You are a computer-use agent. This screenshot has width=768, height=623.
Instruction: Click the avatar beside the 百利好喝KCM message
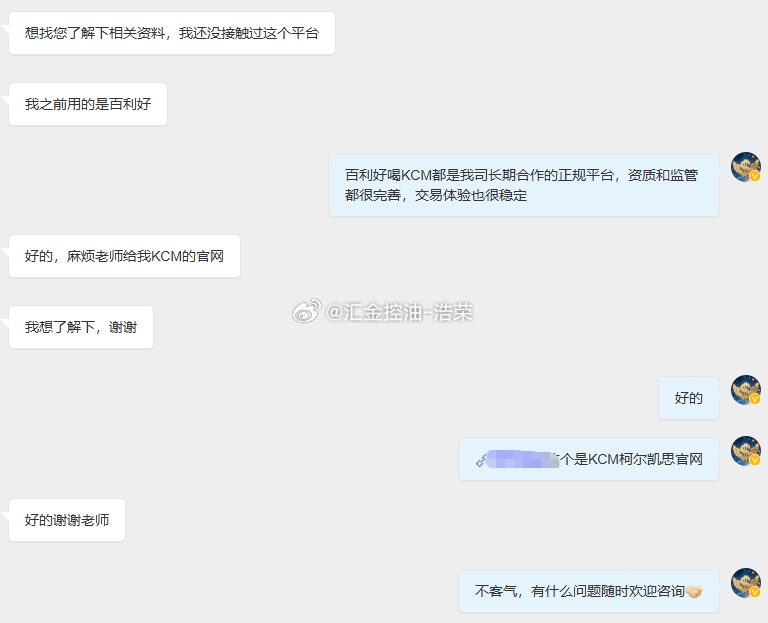(x=745, y=167)
